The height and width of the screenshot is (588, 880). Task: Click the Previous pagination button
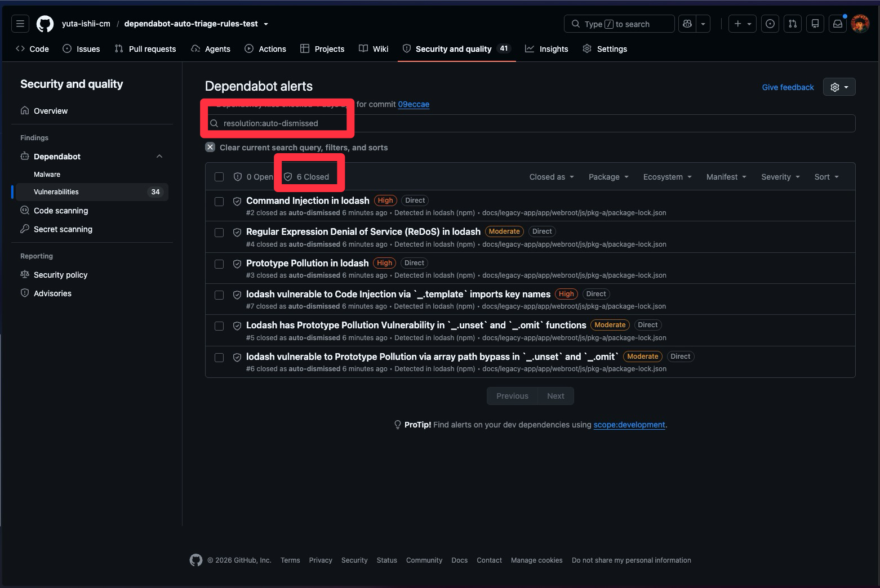tap(512, 396)
